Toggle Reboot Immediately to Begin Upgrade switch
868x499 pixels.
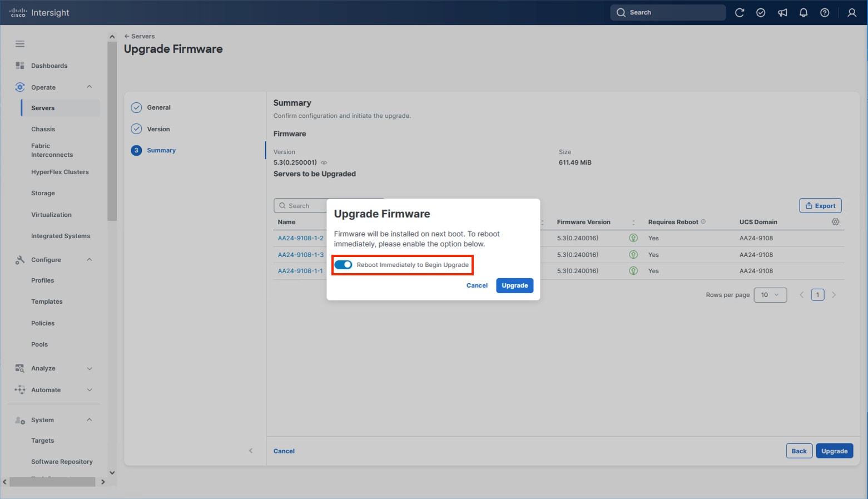[343, 265]
